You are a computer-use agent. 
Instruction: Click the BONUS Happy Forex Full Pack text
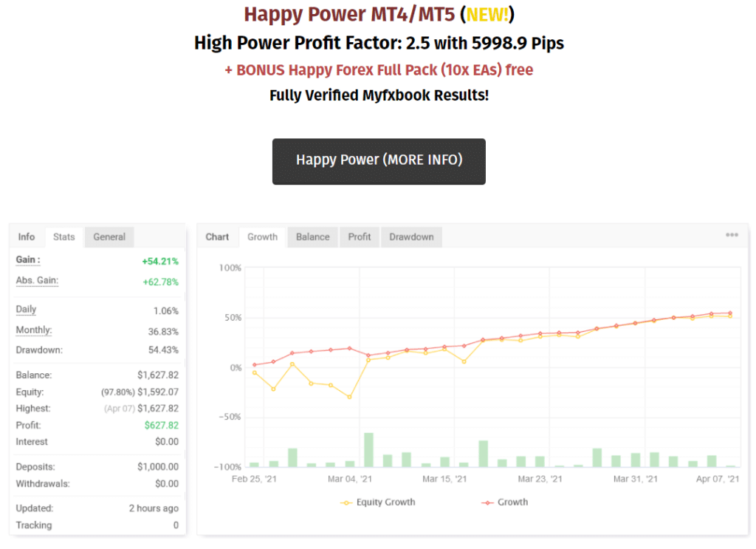[x=379, y=70]
